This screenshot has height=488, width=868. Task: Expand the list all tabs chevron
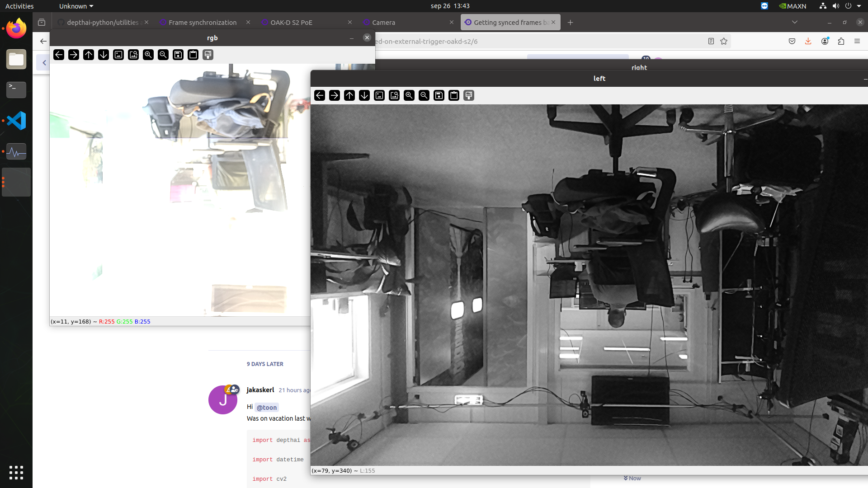click(794, 22)
